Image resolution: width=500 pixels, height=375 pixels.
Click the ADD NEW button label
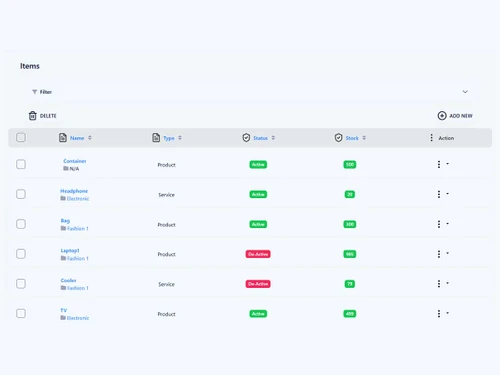click(461, 116)
